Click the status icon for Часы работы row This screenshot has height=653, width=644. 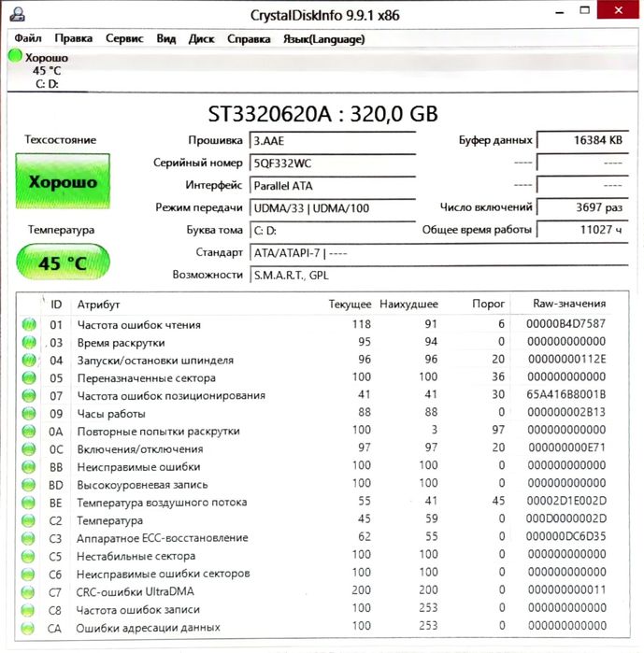pyautogui.click(x=29, y=413)
